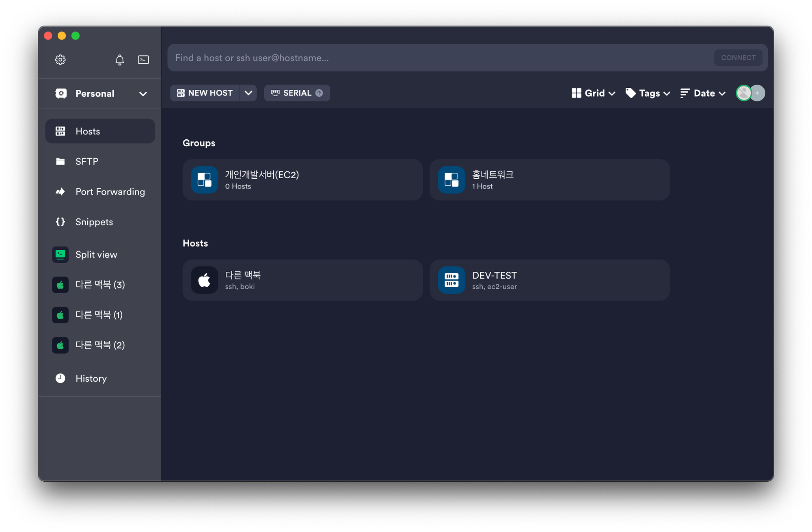
Task: Open the Date sort dropdown
Action: pyautogui.click(x=703, y=93)
